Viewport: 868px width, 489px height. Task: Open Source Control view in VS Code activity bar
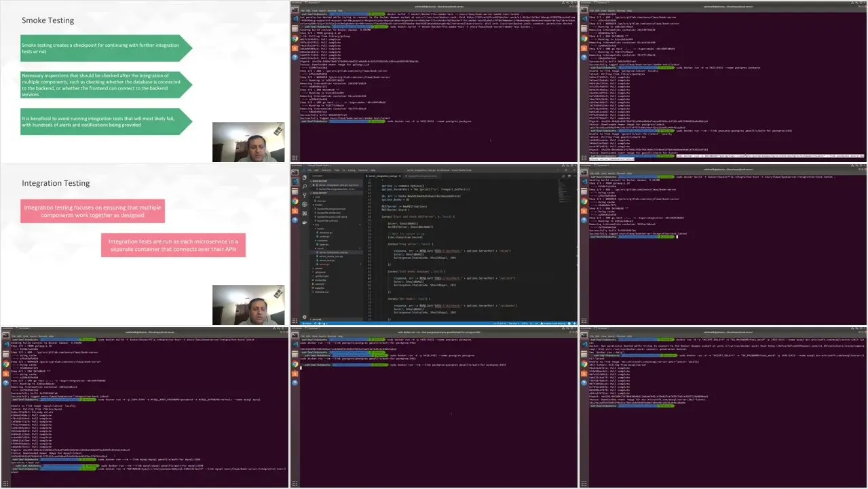(305, 195)
